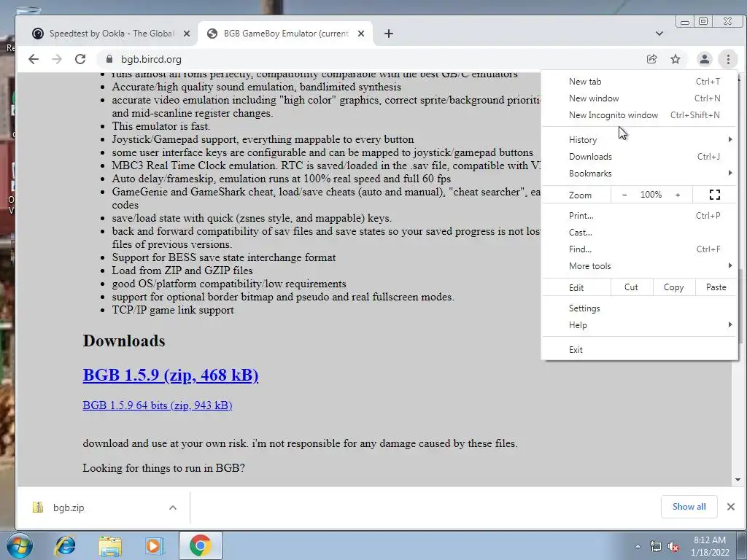Share this page icon in address bar
747x560 pixels.
[x=651, y=59]
